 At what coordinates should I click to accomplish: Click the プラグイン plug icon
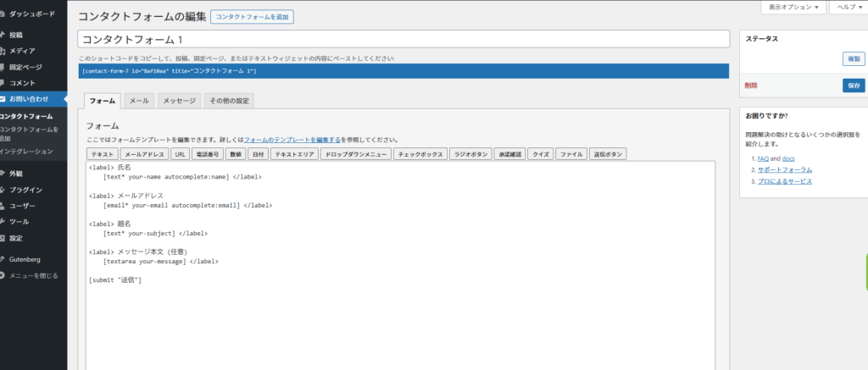(x=3, y=190)
